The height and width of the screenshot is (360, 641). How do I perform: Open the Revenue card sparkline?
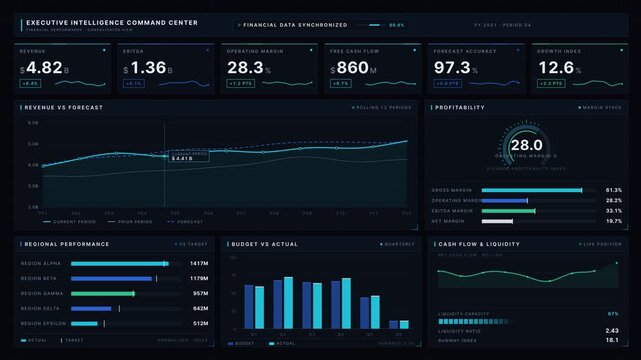[80, 84]
